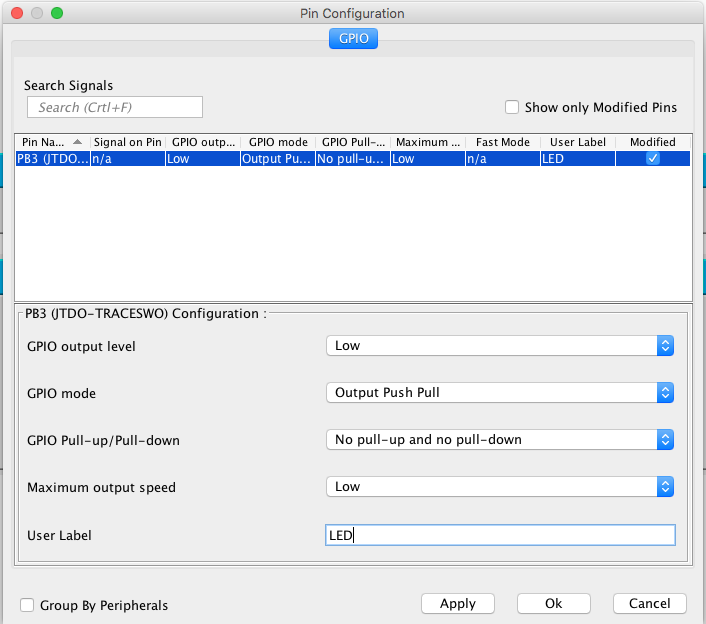Open the Maximum output speed dropdown

tap(500, 486)
